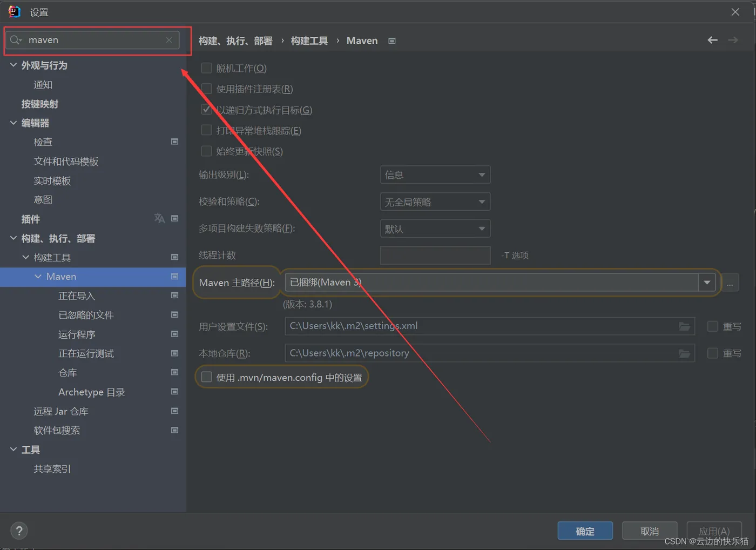
Task: Select 文件和代码模板 in settings tree
Action: point(66,162)
